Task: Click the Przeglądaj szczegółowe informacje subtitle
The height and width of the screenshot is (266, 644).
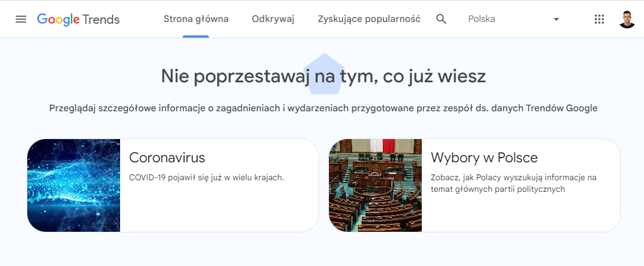Action: tap(323, 108)
